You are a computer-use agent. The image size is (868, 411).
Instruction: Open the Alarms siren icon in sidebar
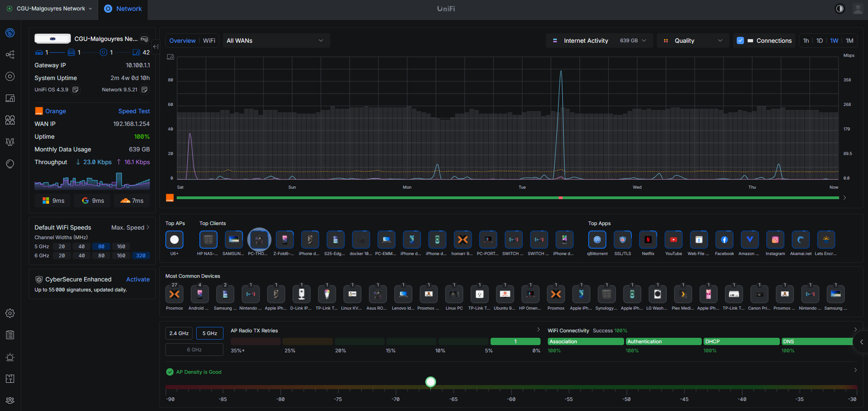(10, 357)
